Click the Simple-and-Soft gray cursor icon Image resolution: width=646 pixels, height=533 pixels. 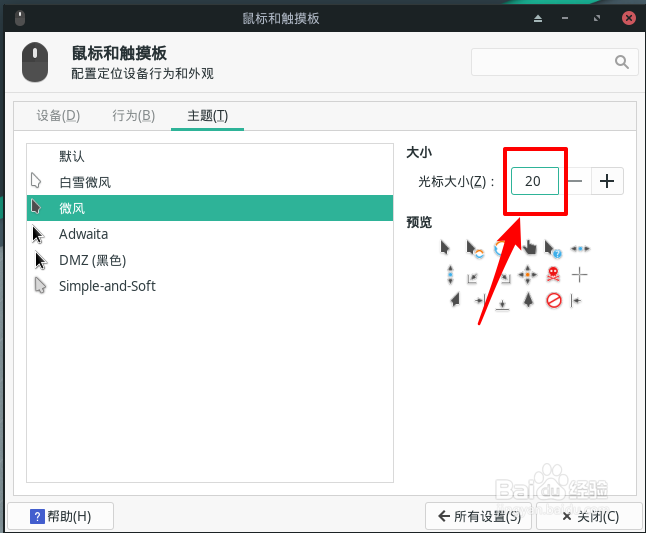pos(40,285)
